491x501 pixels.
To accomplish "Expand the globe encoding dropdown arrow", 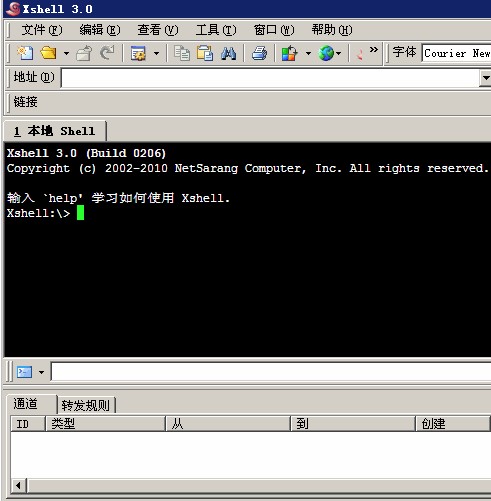I will (x=339, y=53).
